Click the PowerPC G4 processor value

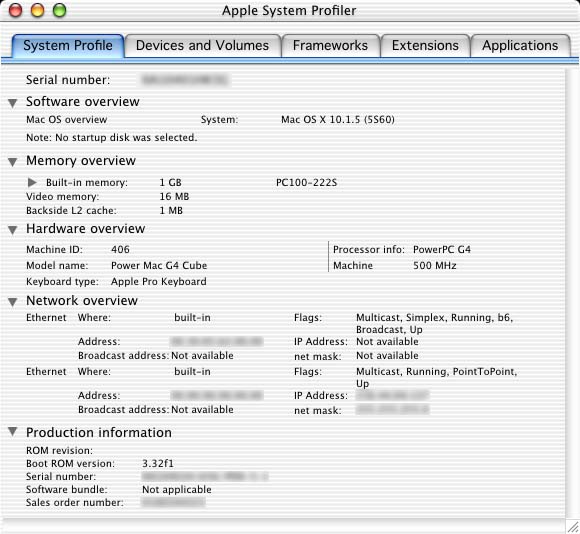click(x=442, y=250)
